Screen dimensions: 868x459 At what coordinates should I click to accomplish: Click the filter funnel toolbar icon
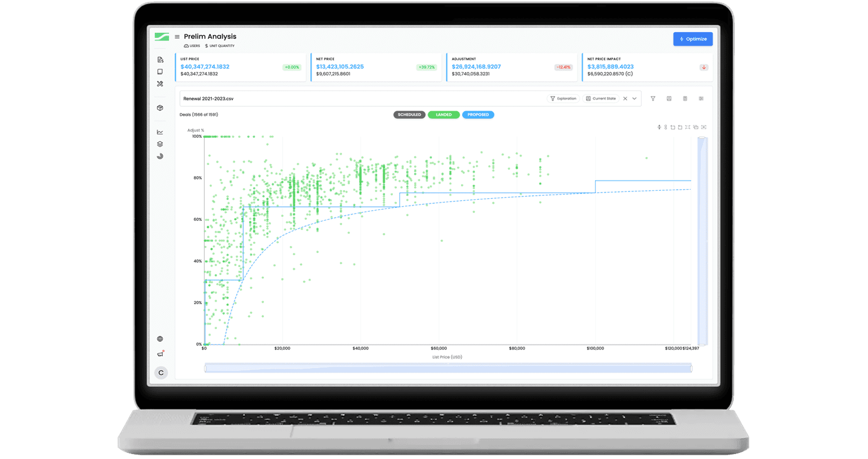653,99
